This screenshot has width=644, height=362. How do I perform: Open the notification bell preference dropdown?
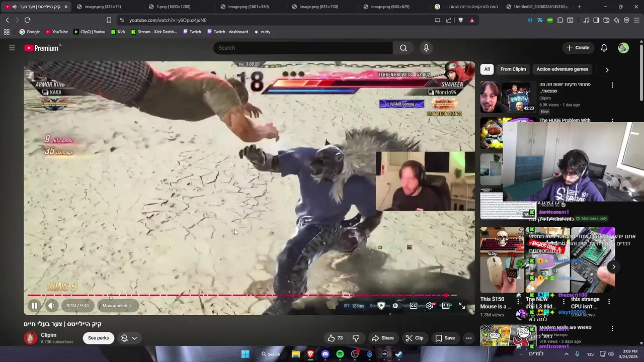[x=129, y=338]
